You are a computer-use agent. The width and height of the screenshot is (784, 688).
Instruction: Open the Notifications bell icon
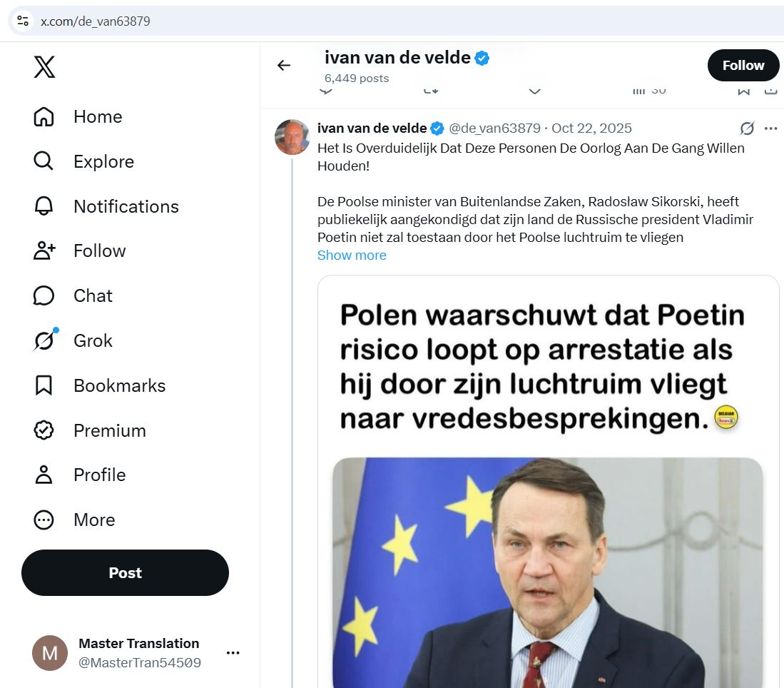44,206
